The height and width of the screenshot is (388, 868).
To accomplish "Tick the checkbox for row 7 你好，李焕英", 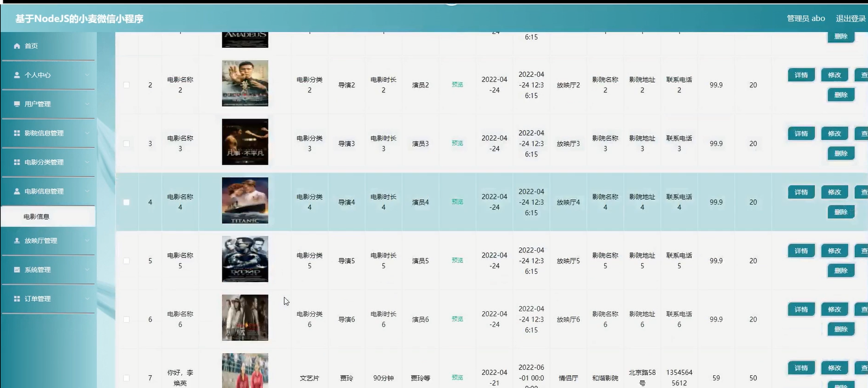I will [x=126, y=378].
